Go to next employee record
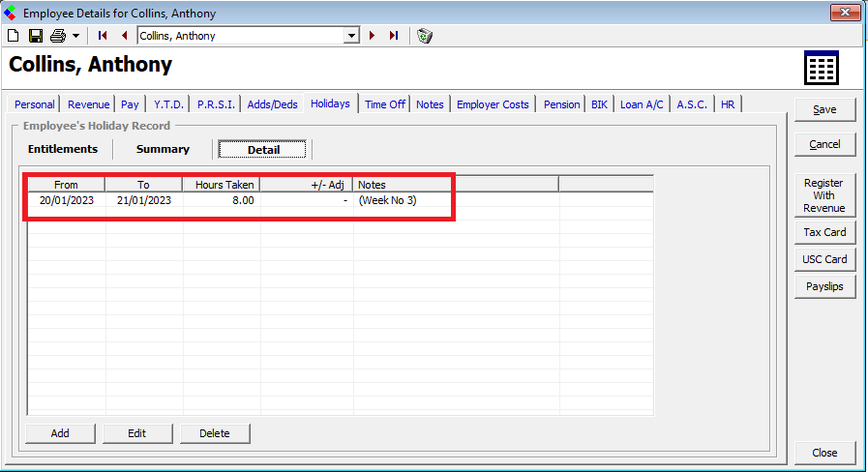This screenshot has width=868, height=472. 372,36
